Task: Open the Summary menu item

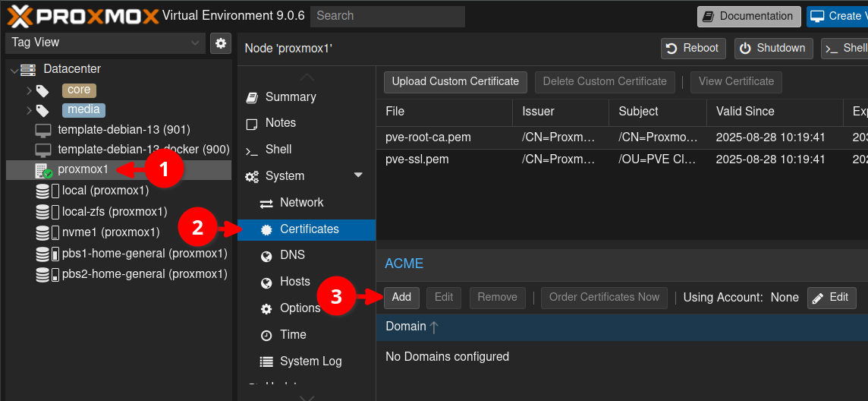Action: 307,97
